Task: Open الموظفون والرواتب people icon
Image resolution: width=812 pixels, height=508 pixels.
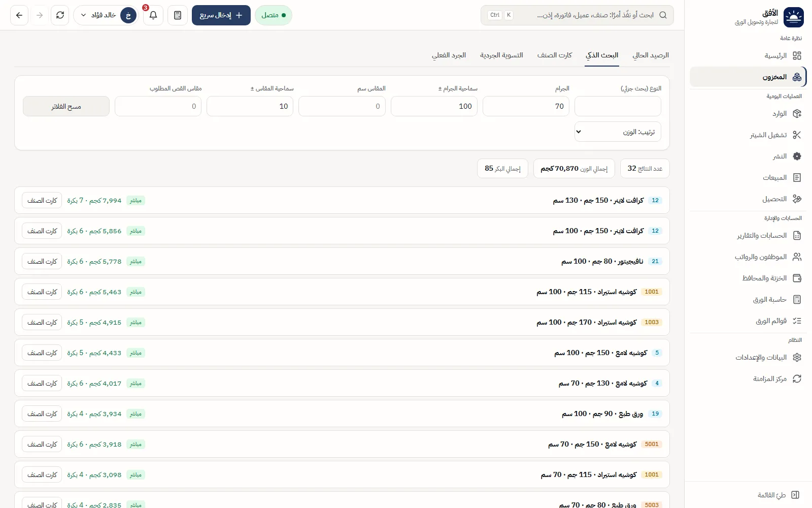Action: pyautogui.click(x=797, y=257)
